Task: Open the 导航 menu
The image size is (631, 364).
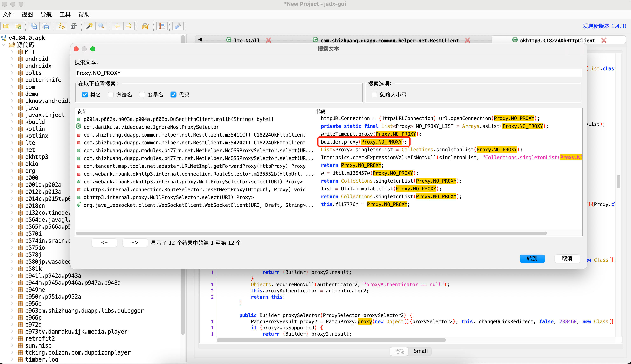Action: tap(46, 15)
